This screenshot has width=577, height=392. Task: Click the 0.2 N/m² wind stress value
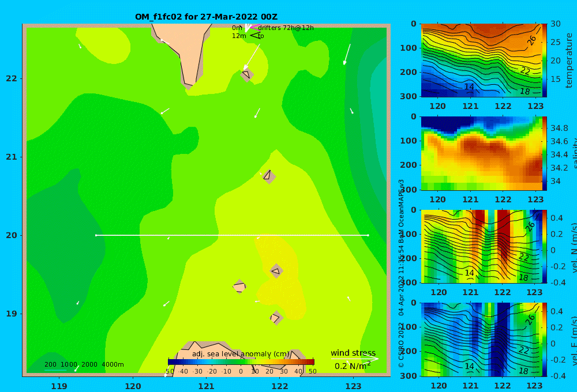[x=352, y=366]
